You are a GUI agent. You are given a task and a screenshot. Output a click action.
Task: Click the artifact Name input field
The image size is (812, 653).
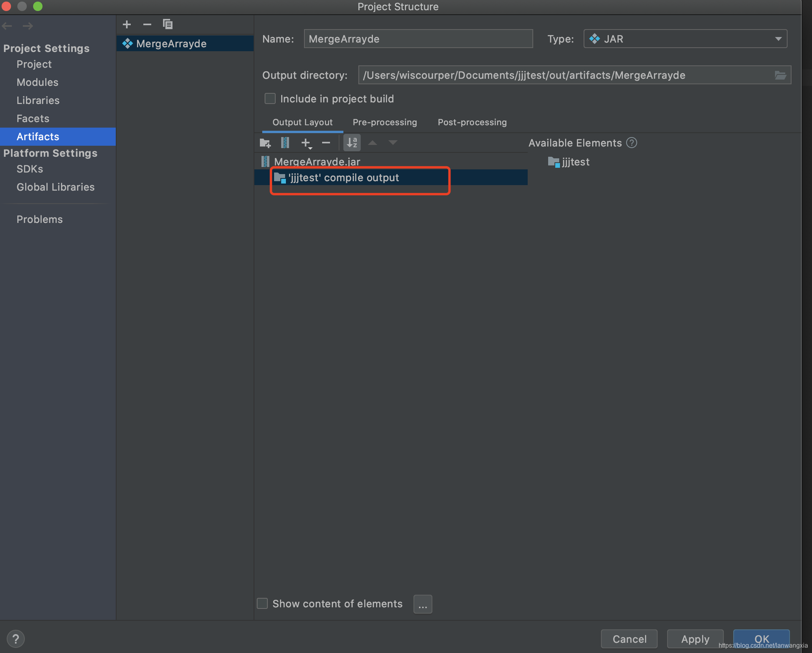tap(418, 39)
